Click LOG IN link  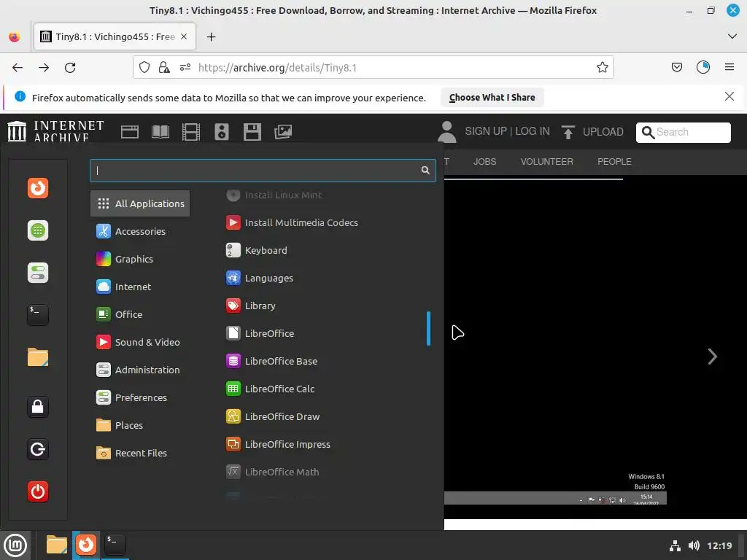532,131
